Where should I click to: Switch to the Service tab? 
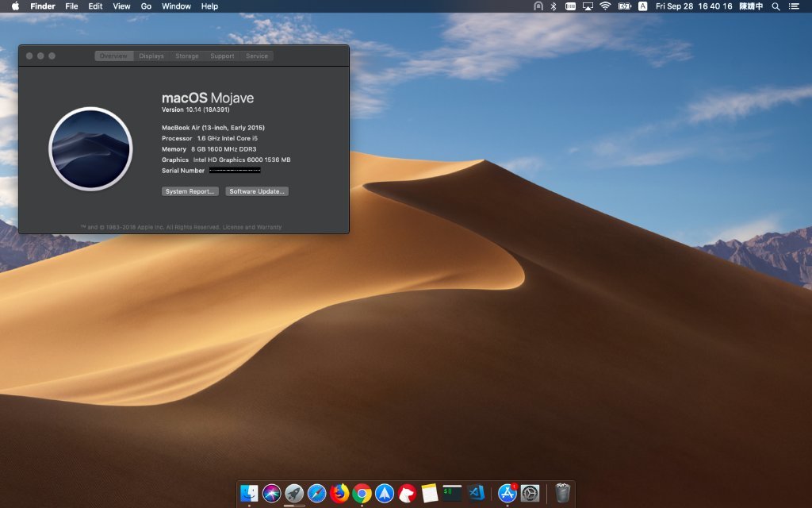point(257,56)
